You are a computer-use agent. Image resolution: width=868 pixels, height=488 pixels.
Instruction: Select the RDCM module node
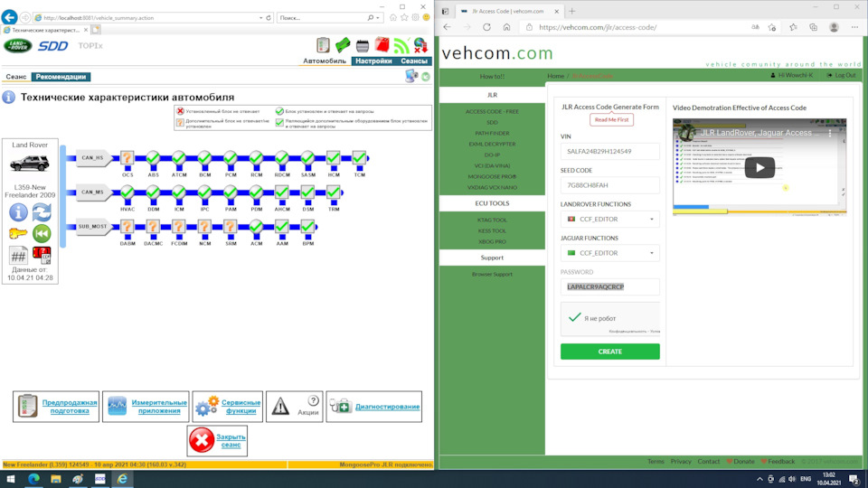coord(282,158)
